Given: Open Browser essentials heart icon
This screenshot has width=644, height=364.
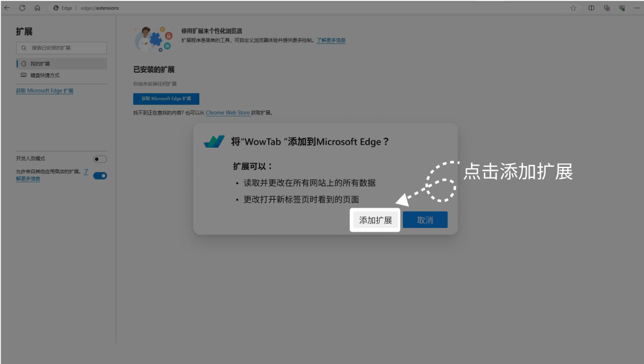Looking at the screenshot, I should (622, 8).
